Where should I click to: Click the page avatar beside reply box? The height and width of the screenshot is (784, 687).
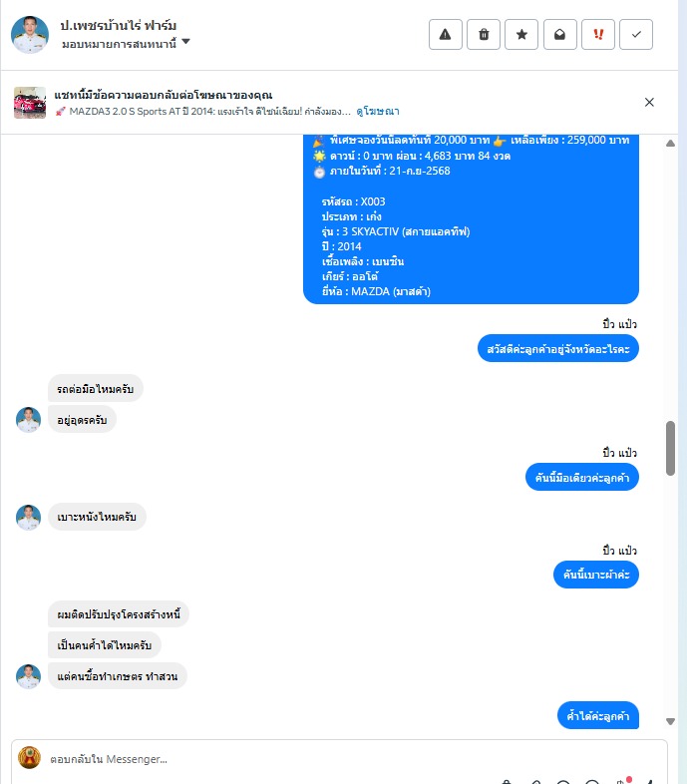point(29,757)
